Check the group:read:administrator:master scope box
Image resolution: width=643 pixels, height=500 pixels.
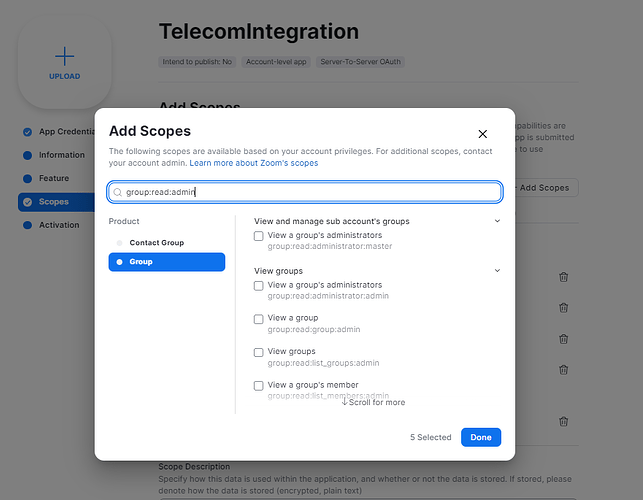point(259,236)
